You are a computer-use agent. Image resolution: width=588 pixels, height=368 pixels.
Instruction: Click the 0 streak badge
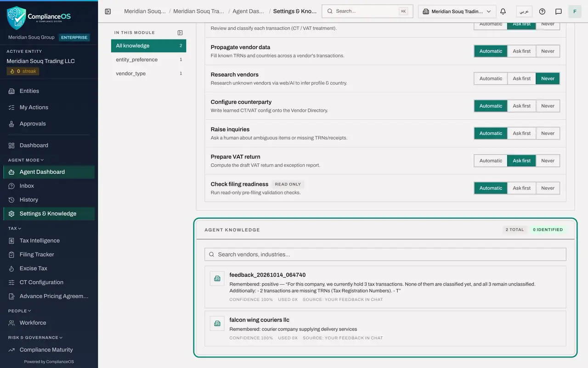coord(23,71)
